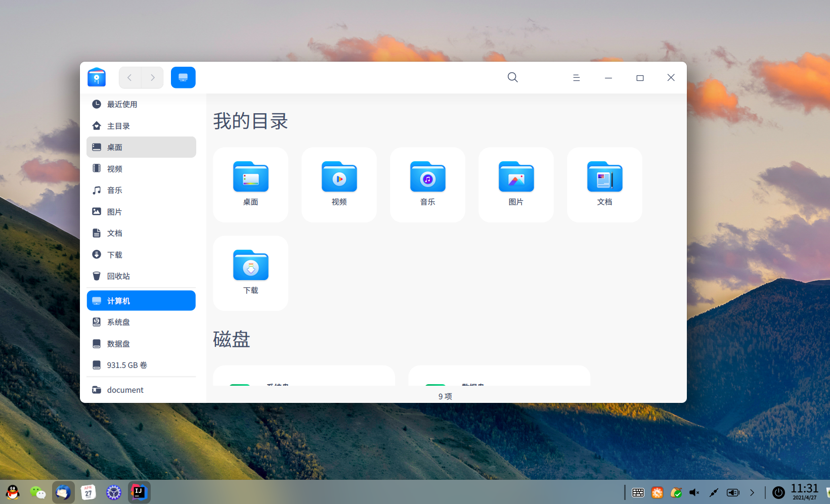Go to 主目录 in the sidebar
The image size is (830, 504).
[x=141, y=126]
